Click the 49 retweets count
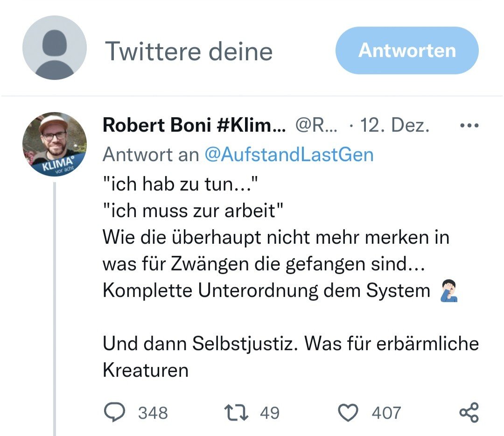504x436 pixels. pyautogui.click(x=269, y=413)
